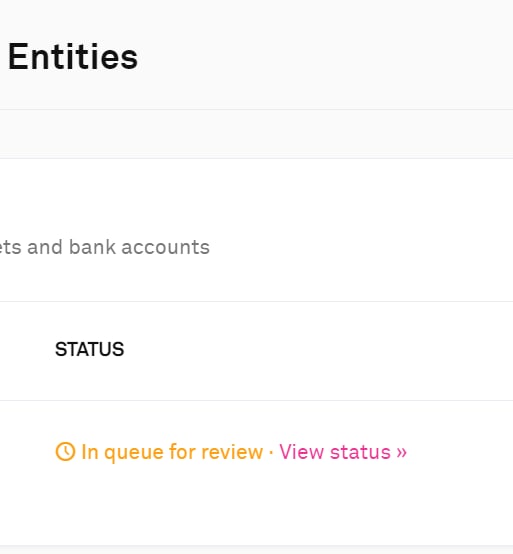Select the In queue for review text
The width and height of the screenshot is (513, 554).
pyautogui.click(x=172, y=452)
